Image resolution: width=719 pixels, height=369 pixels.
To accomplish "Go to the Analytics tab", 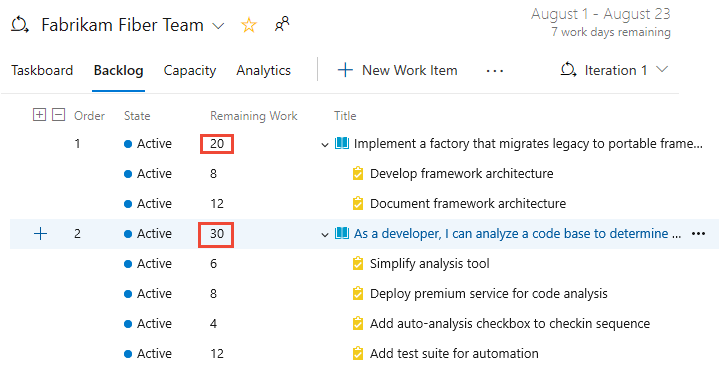I will coord(264,71).
